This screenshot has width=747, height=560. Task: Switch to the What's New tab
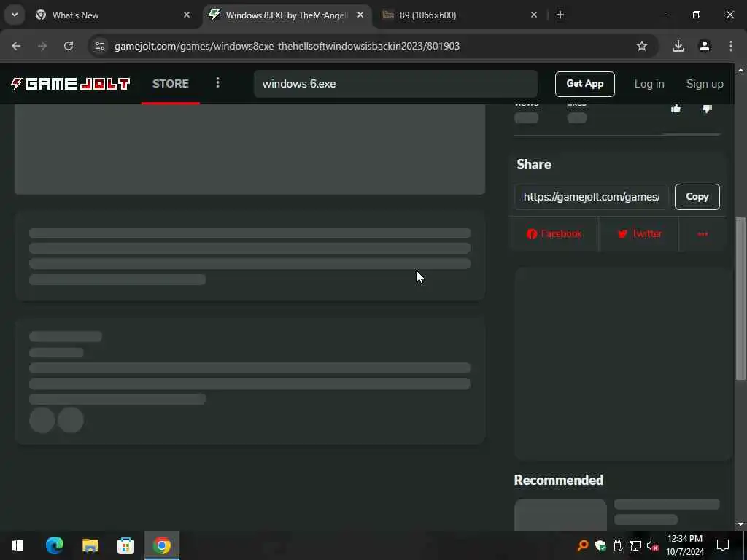point(112,15)
